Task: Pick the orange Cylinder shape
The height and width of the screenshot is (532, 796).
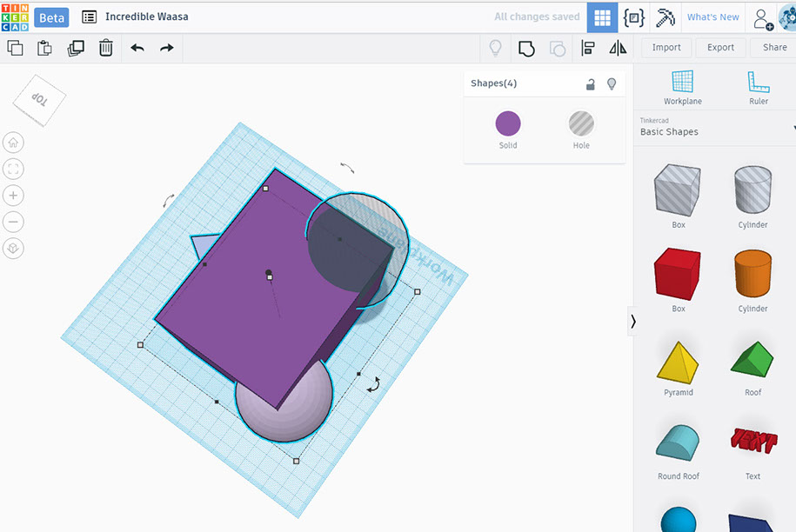Action: 753,274
